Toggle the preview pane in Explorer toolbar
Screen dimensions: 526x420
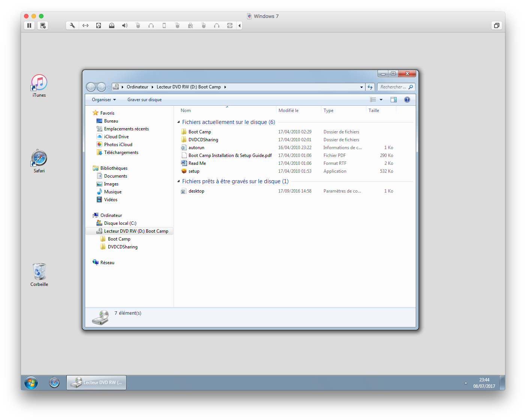(x=394, y=99)
